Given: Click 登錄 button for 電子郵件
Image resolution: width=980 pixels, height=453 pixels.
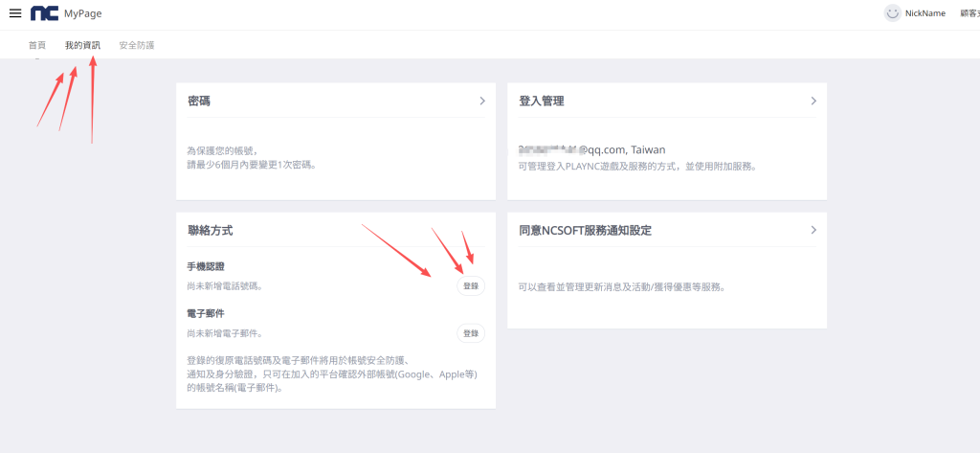Looking at the screenshot, I should click(x=470, y=333).
